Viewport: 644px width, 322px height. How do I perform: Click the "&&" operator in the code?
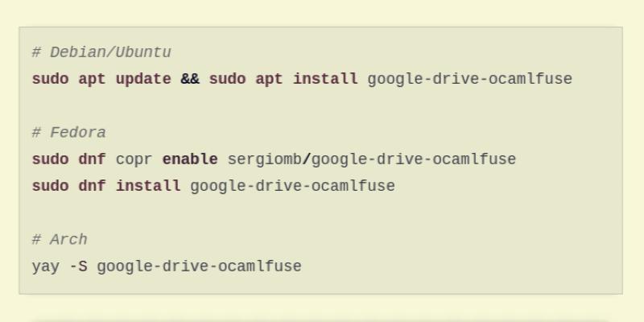tap(190, 79)
